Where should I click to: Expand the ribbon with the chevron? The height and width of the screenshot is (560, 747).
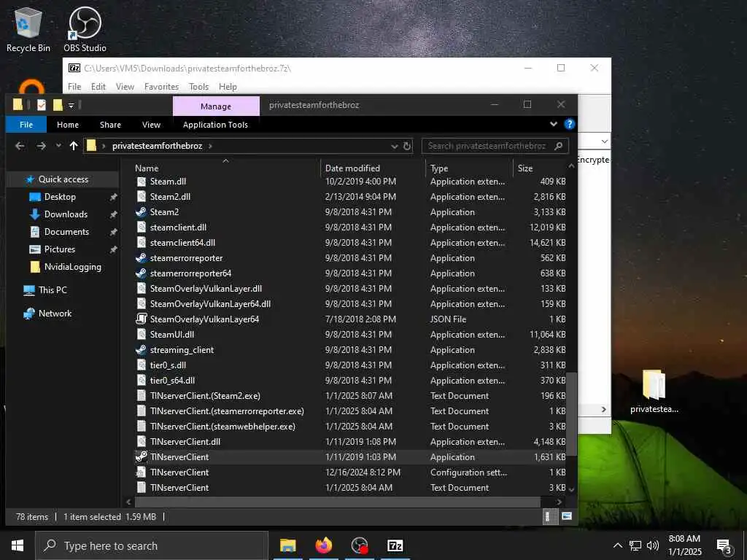click(553, 124)
